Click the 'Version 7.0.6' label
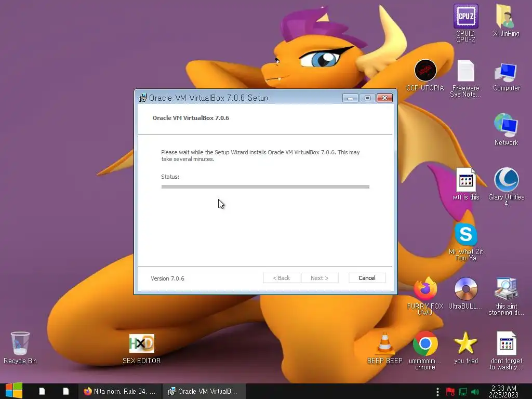 (x=168, y=278)
